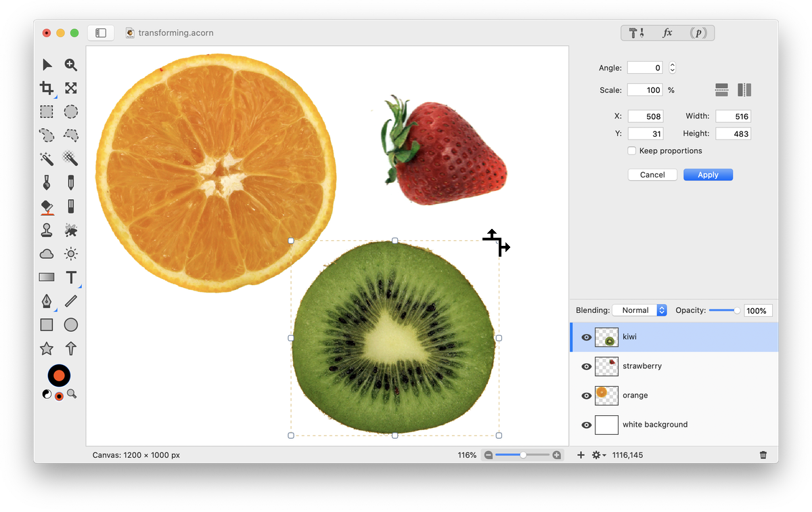Image resolution: width=812 pixels, height=512 pixels.
Task: Flip the layer horizontally
Action: coord(744,89)
